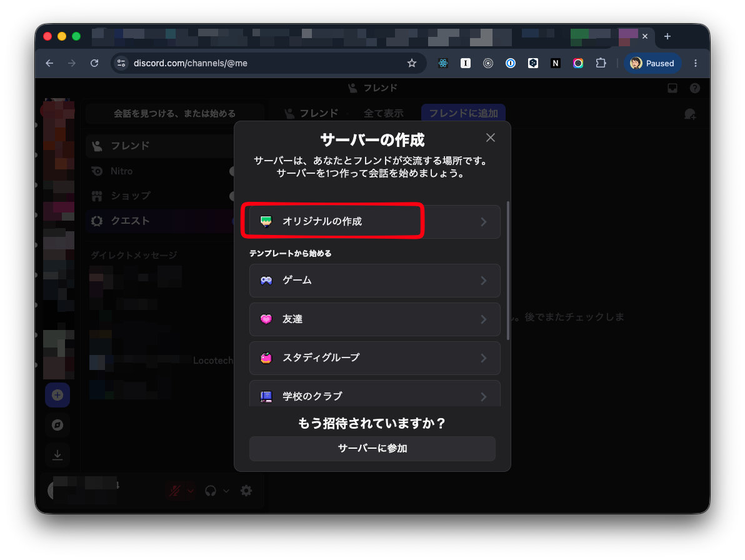Click the chevron on the スタディグループ row

coord(483,357)
